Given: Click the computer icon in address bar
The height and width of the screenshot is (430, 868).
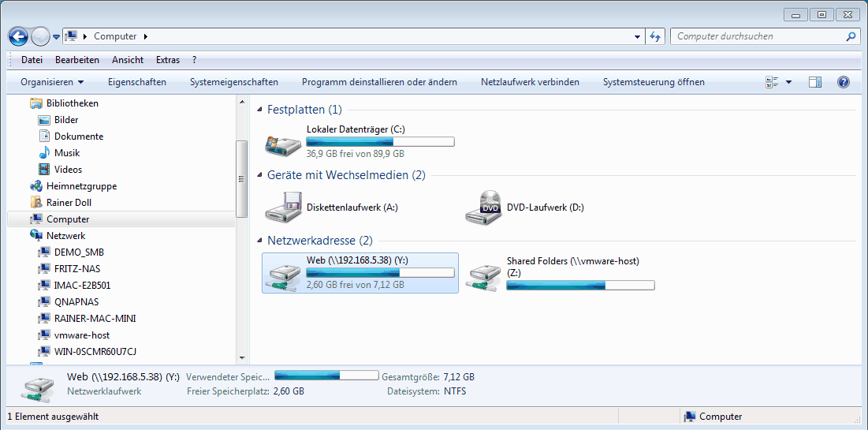Looking at the screenshot, I should point(71,36).
